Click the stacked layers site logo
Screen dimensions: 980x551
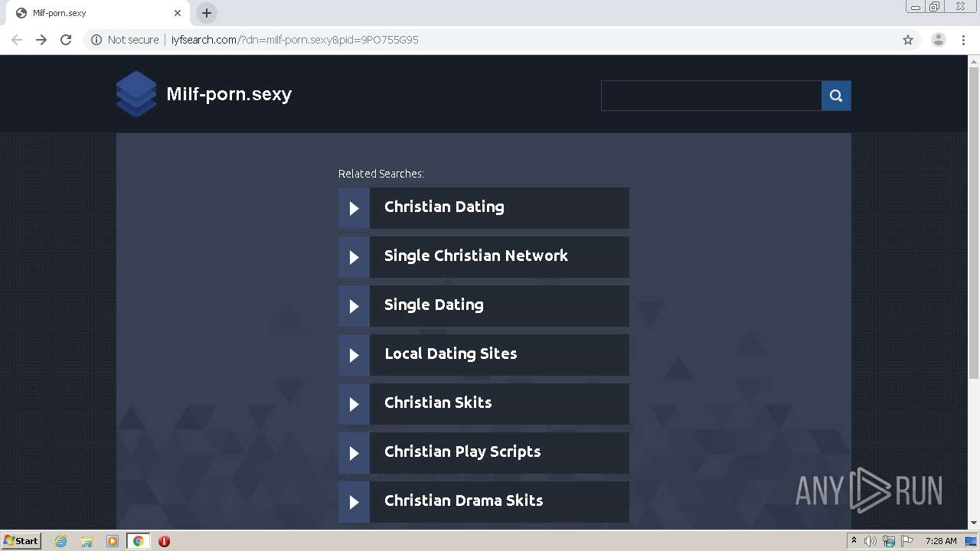[136, 94]
